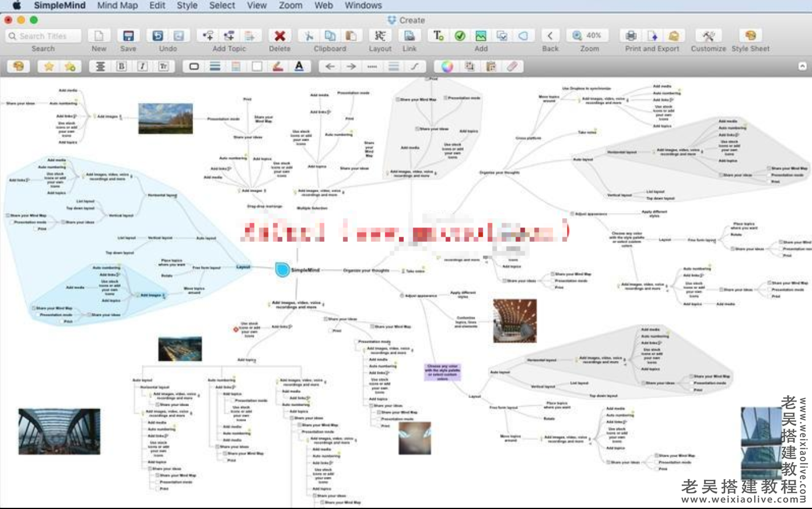The height and width of the screenshot is (509, 812).
Task: Change the text color with A icon
Action: pyautogui.click(x=299, y=67)
